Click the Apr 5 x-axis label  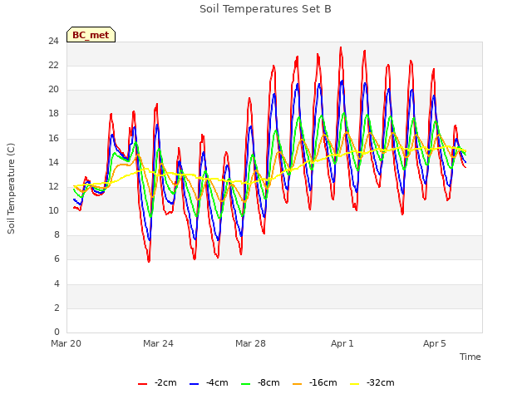435,343
